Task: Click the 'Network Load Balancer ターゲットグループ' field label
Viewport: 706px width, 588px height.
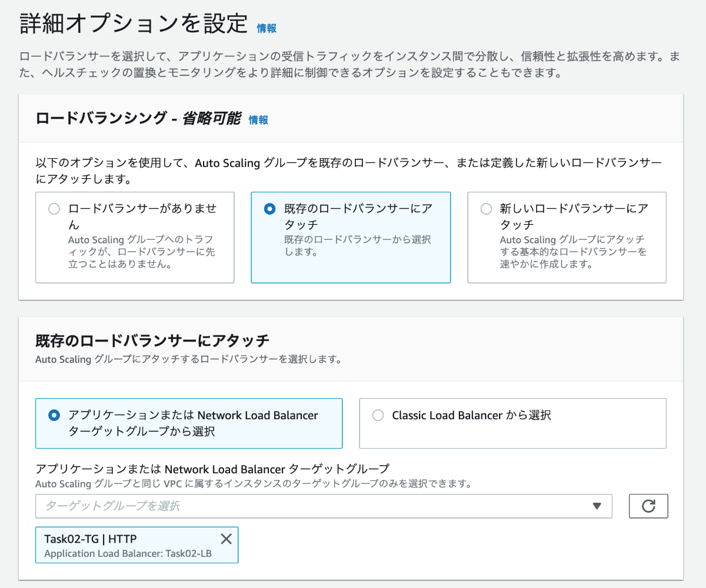Action: click(x=212, y=469)
